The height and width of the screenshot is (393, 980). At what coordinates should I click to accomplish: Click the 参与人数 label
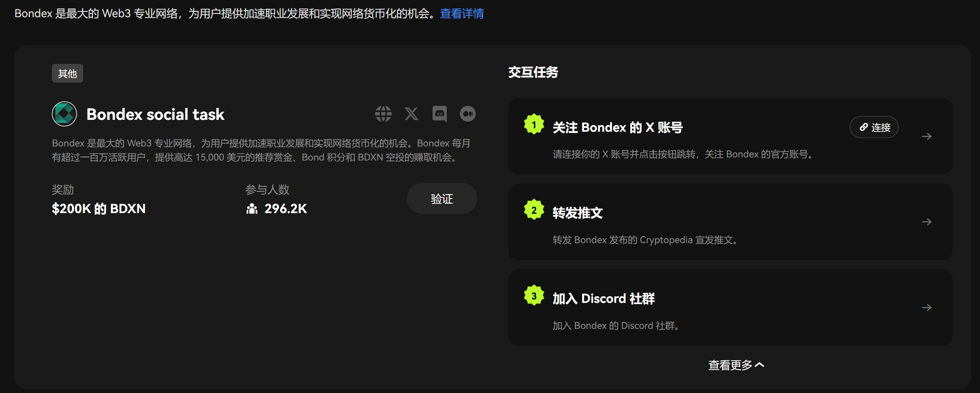(267, 189)
